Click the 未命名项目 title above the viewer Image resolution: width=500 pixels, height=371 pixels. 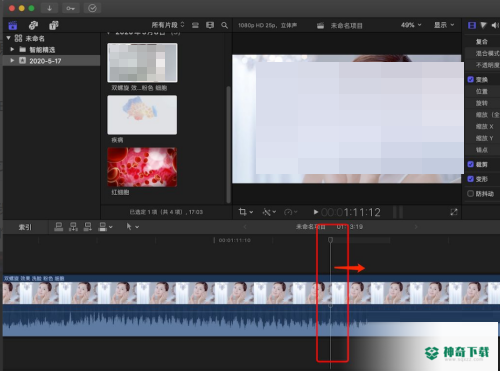346,26
